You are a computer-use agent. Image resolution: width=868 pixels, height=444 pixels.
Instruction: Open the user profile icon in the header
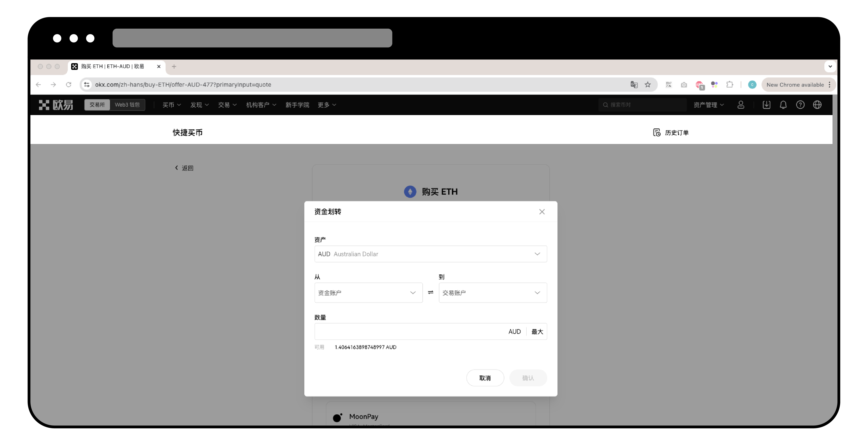(740, 105)
